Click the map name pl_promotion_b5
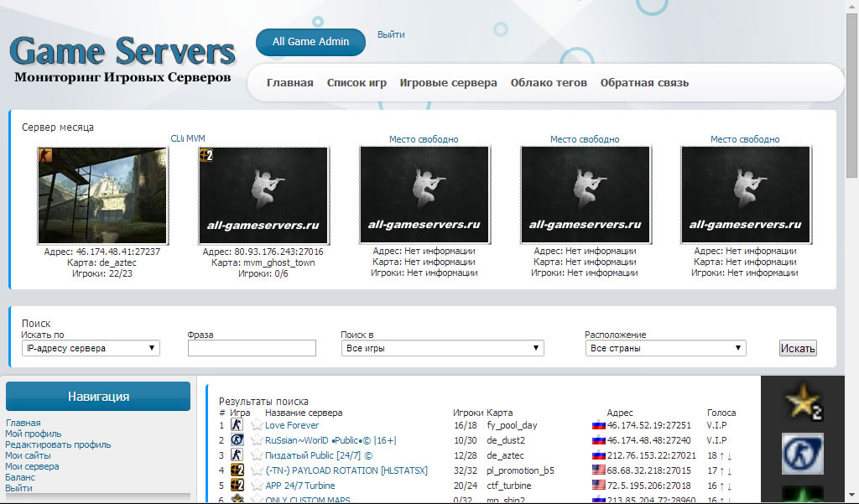Screen dimensions: 859x504 pos(520,470)
